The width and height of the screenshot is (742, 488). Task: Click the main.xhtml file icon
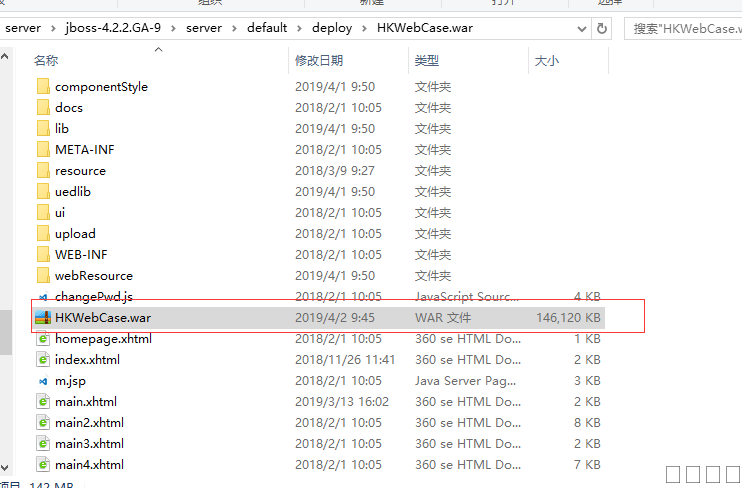(x=43, y=402)
